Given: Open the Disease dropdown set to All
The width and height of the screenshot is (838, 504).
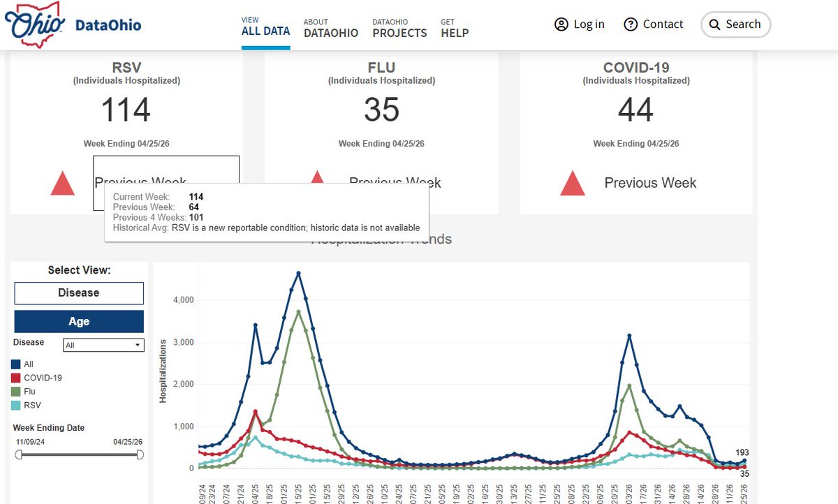Looking at the screenshot, I should click(103, 345).
